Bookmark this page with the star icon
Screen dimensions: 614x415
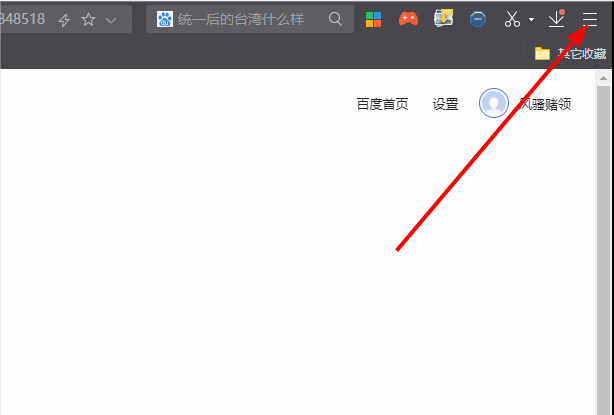(x=88, y=20)
